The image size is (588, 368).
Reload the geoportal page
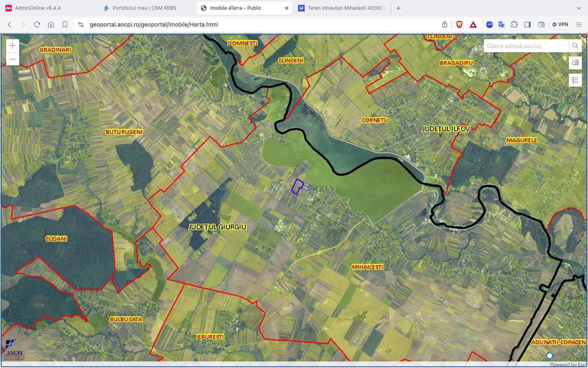37,25
